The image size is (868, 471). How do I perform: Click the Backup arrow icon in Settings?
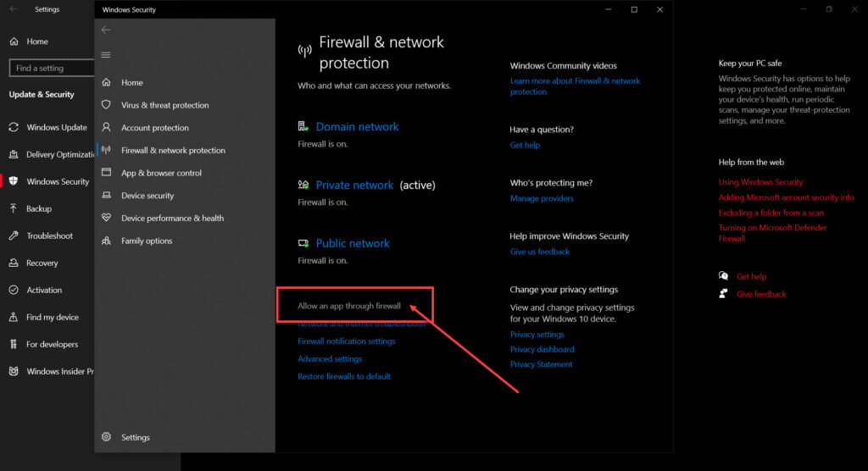tap(14, 208)
